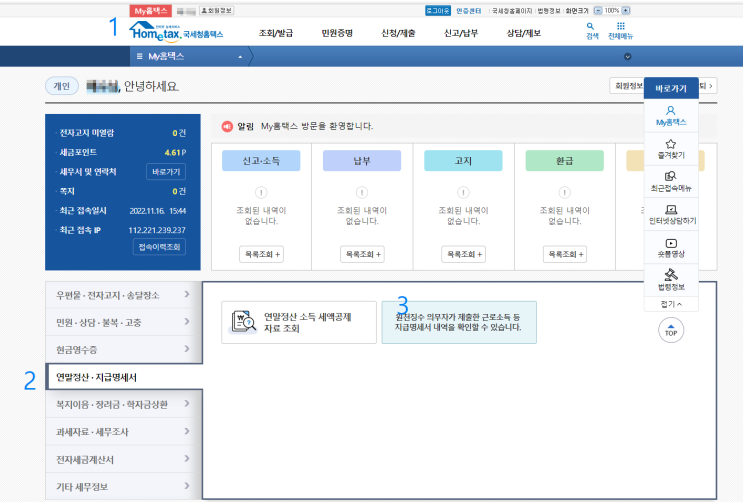The width and height of the screenshot is (743, 502).
Task: Click the 바로가기 quick menu header
Action: (x=671, y=88)
